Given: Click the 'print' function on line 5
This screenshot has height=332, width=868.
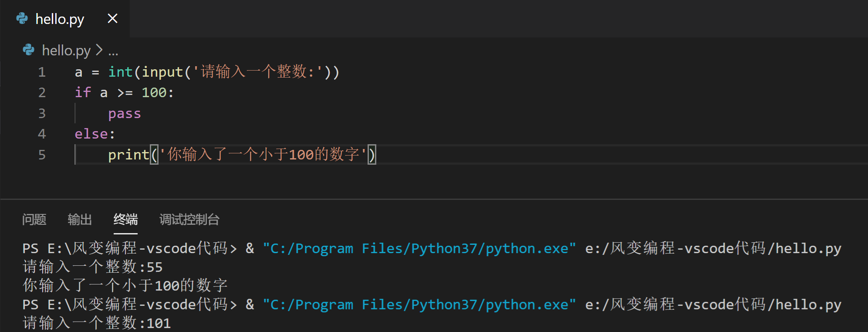Looking at the screenshot, I should (129, 155).
